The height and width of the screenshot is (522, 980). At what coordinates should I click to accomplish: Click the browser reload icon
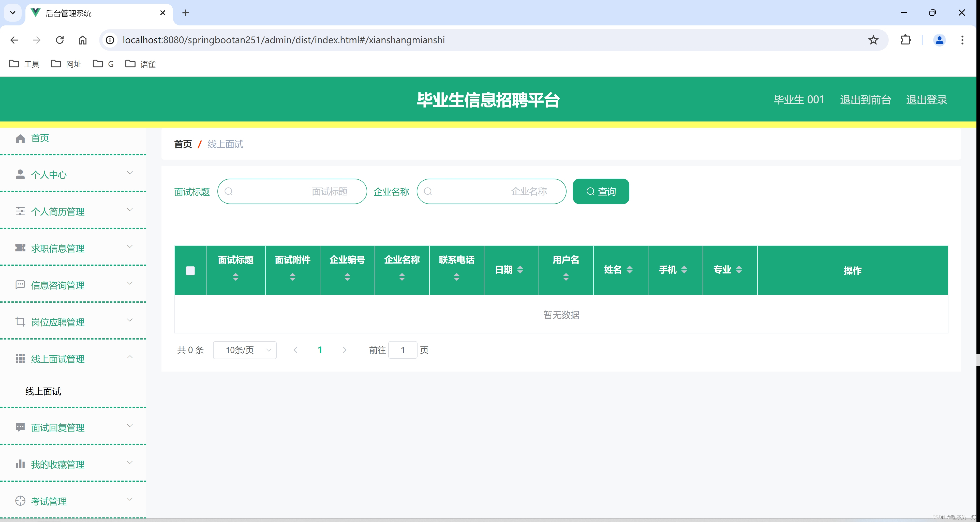[60, 40]
